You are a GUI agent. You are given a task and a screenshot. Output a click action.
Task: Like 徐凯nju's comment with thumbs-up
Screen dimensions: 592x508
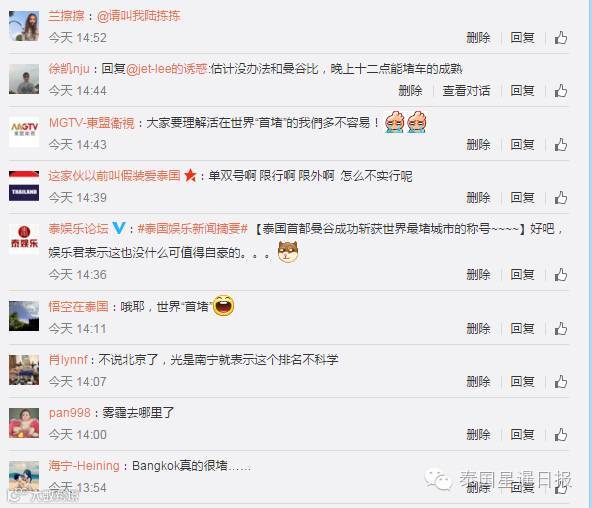click(x=561, y=91)
